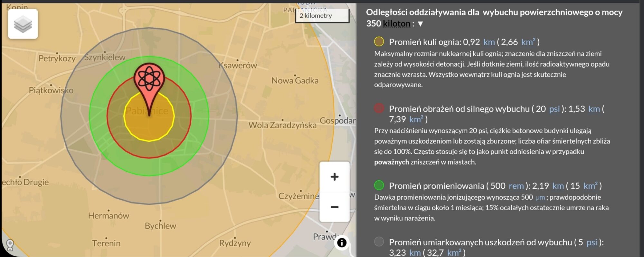Click 'km' link after 1,53
The height and width of the screenshot is (257, 644).
click(x=594, y=109)
